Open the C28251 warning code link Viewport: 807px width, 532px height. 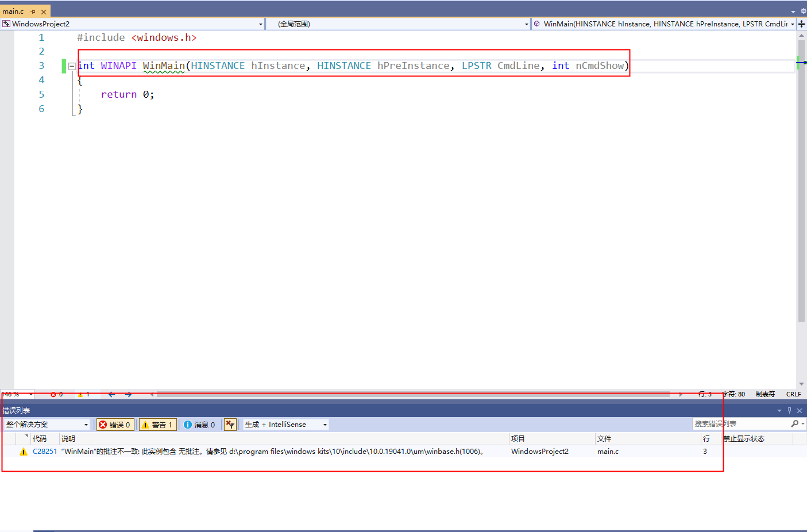45,452
